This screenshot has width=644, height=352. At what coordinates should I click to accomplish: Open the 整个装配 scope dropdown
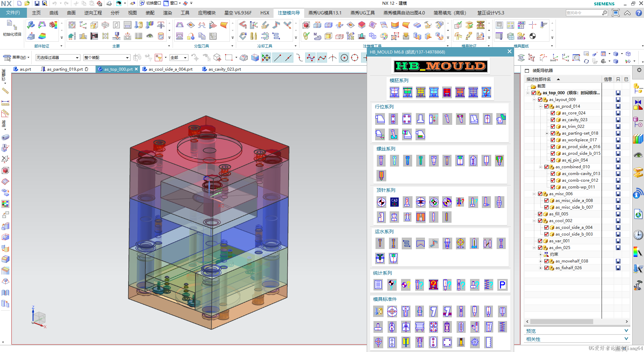point(106,58)
